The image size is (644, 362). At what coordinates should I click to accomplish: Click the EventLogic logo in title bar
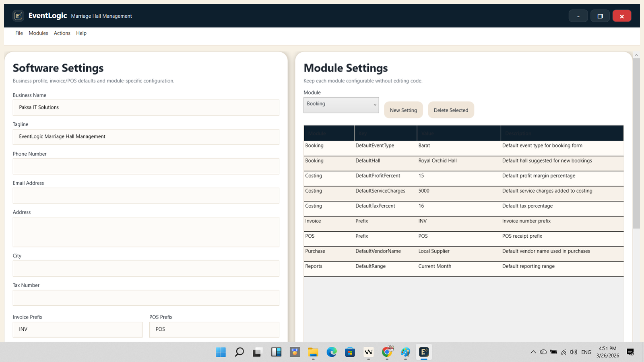[x=18, y=16]
